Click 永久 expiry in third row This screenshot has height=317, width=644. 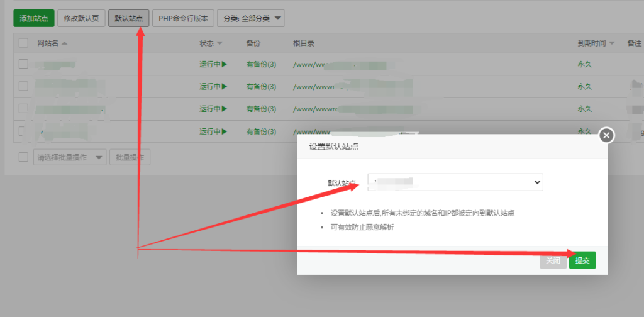pos(584,109)
